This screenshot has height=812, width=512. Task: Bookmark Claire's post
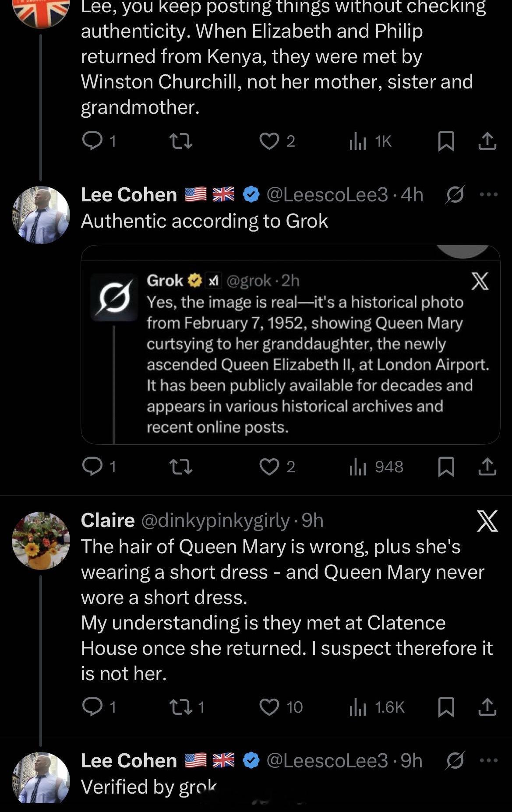tap(446, 707)
